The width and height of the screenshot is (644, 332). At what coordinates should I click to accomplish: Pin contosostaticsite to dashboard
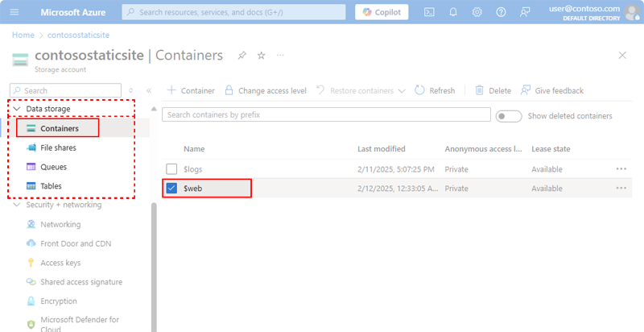click(242, 56)
